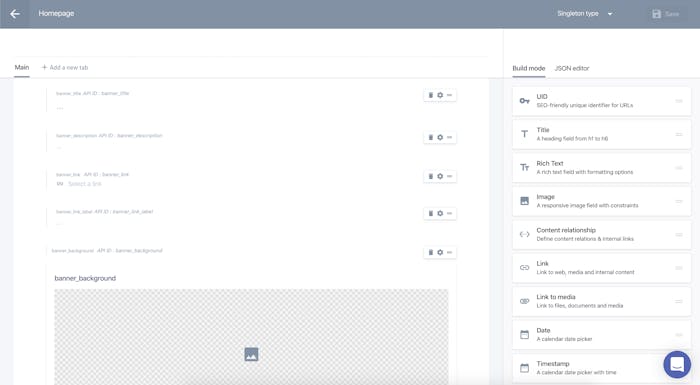
Task: Click the banner_title field label text
Action: [x=68, y=93]
